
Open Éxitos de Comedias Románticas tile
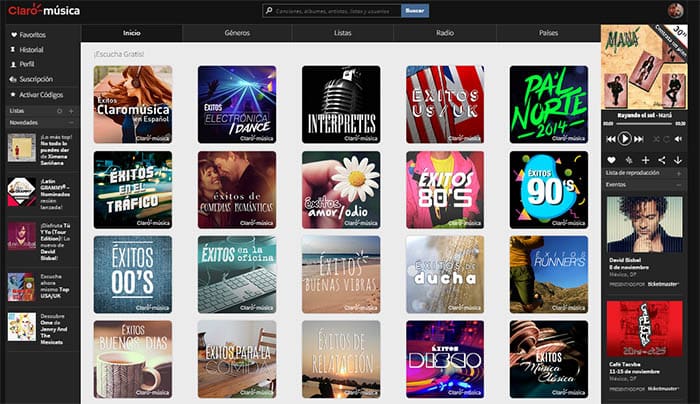(x=237, y=190)
